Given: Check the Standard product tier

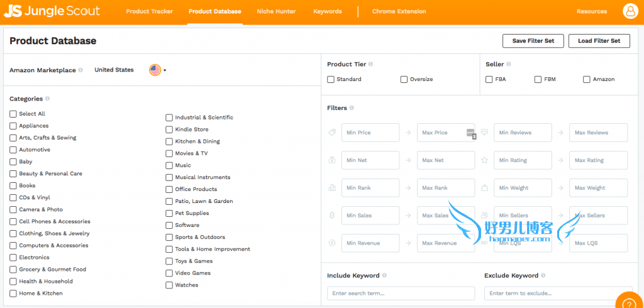Looking at the screenshot, I should 331,79.
